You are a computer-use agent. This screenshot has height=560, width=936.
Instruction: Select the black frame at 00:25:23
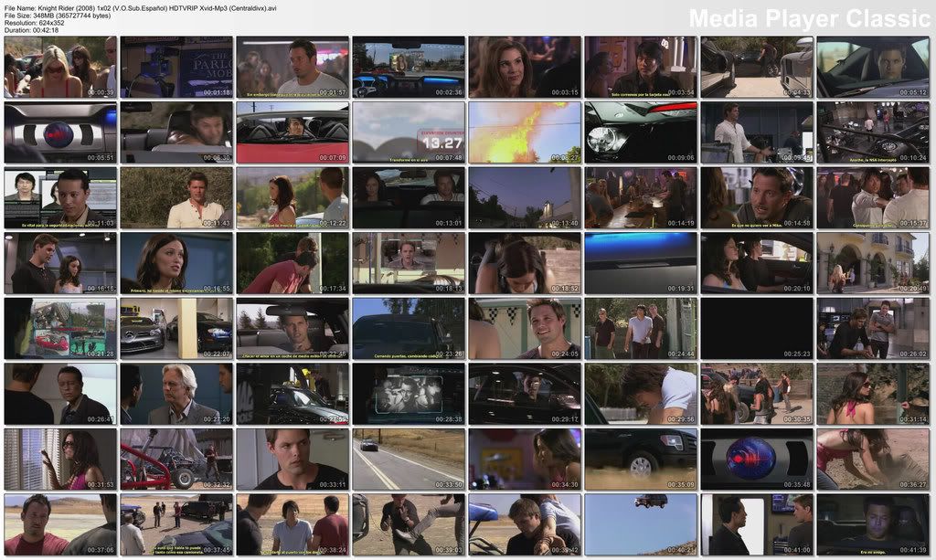click(x=757, y=329)
